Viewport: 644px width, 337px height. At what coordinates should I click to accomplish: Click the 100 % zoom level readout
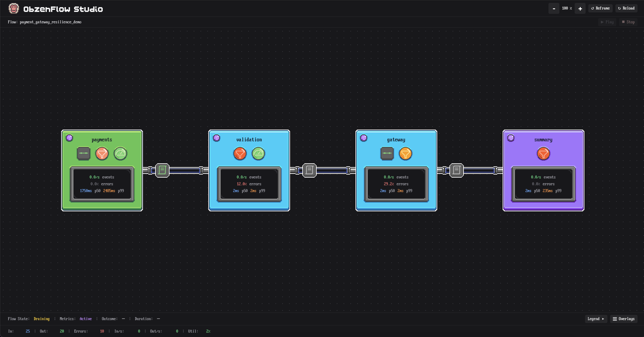click(567, 8)
